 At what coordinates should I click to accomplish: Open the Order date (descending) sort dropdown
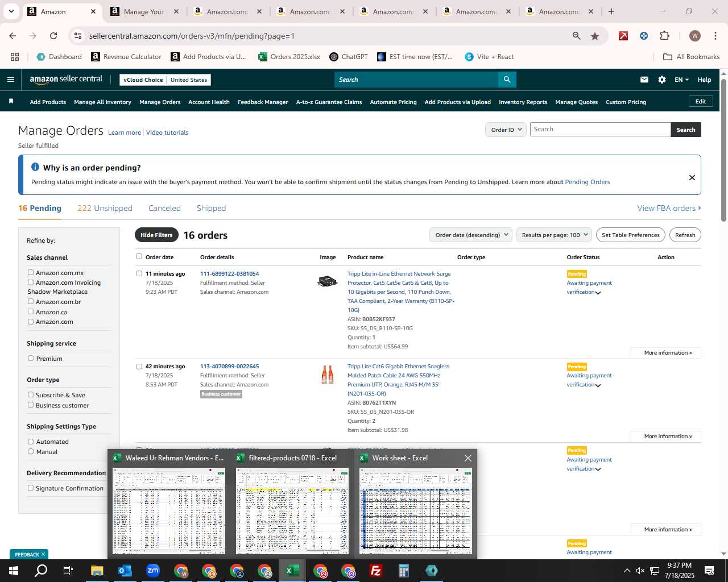click(x=471, y=235)
